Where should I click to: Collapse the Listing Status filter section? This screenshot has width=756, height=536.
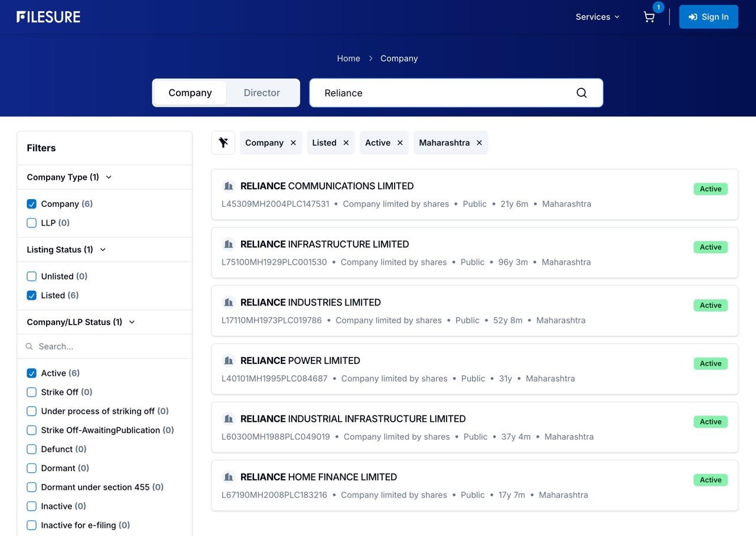coord(103,250)
